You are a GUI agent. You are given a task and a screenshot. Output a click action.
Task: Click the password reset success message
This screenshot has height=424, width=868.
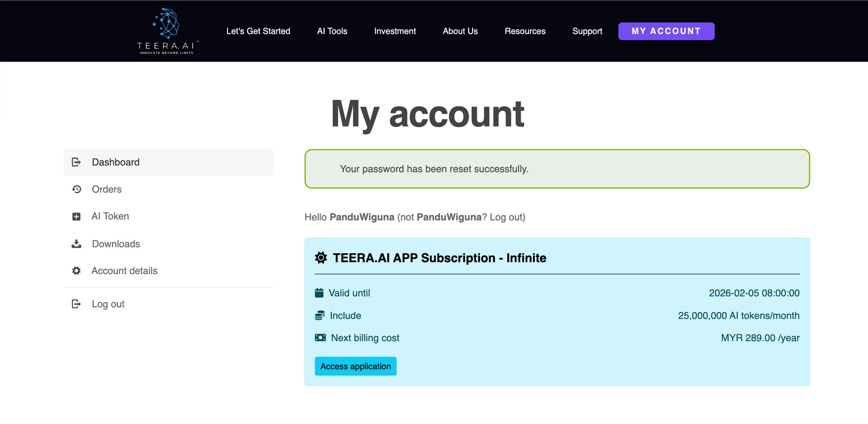(x=557, y=169)
